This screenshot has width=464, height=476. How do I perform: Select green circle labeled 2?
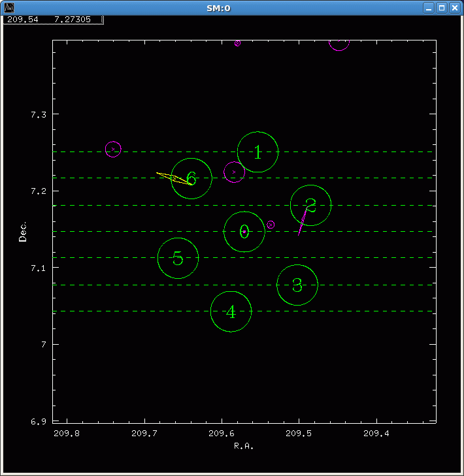[x=310, y=206]
